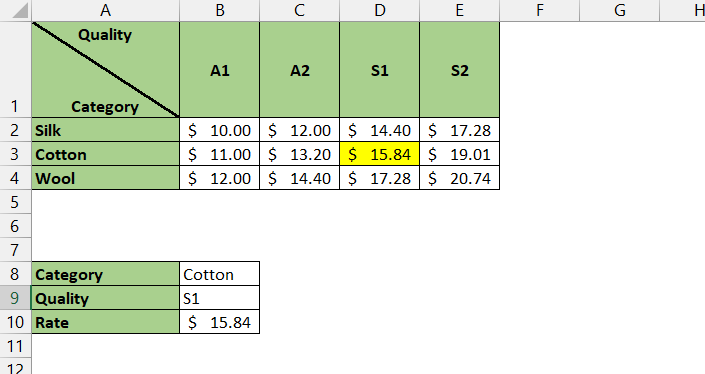Select row 6 header

click(16, 226)
